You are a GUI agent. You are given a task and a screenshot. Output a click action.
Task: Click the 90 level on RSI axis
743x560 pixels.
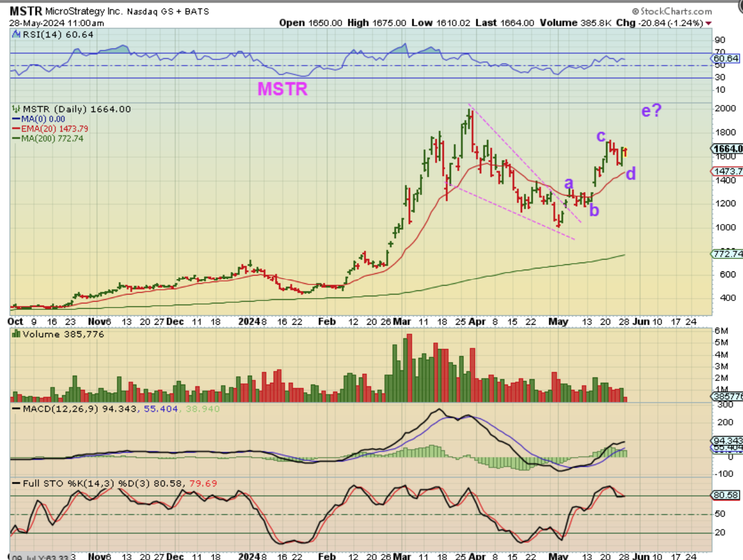(720, 40)
